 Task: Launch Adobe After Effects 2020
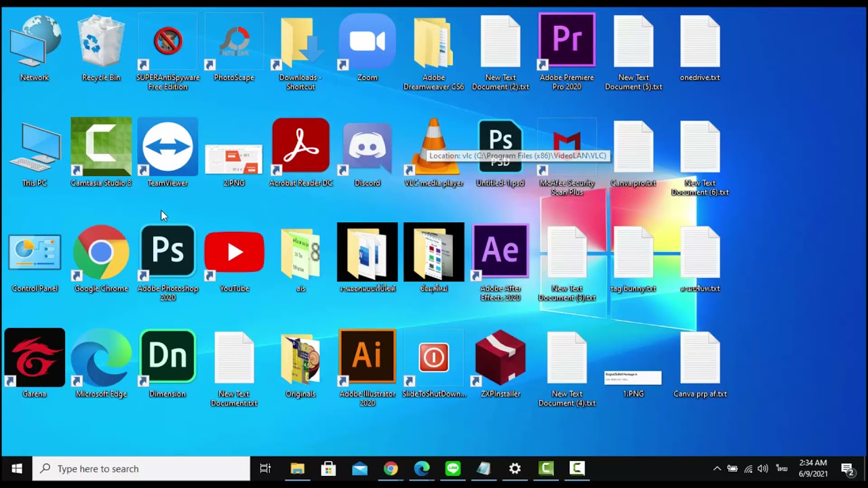pyautogui.click(x=500, y=264)
